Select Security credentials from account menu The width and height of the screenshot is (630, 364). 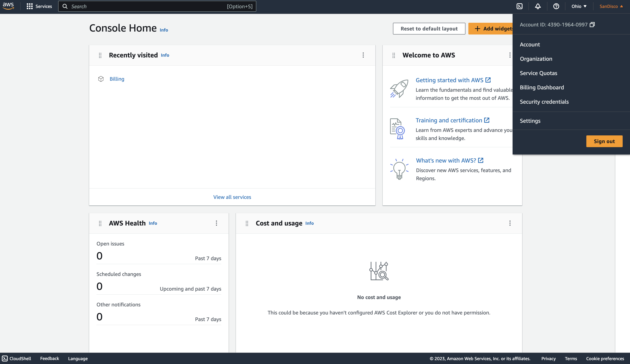pyautogui.click(x=544, y=102)
